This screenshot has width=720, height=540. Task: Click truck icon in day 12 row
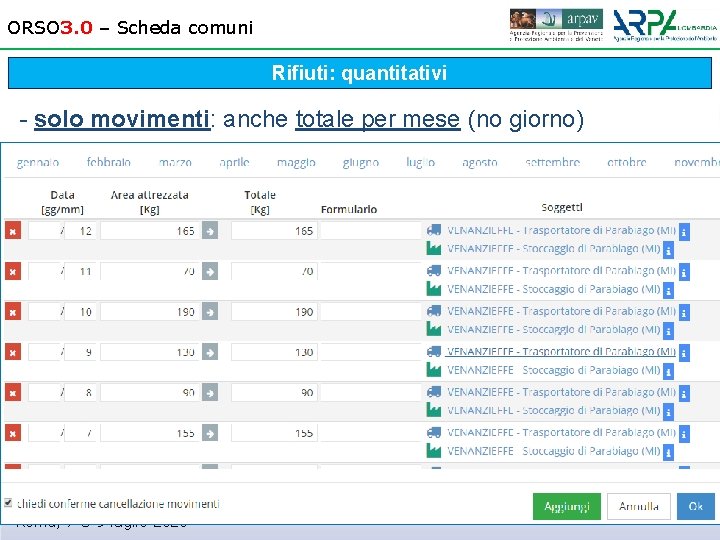434,230
